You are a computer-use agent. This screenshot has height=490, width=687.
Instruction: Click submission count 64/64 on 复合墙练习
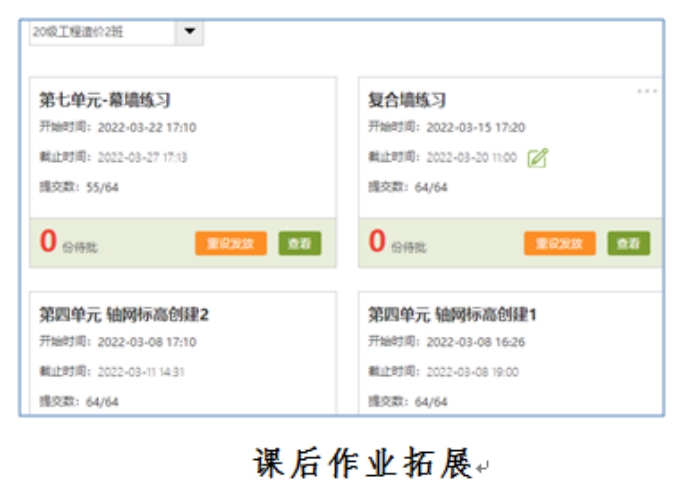tap(431, 187)
